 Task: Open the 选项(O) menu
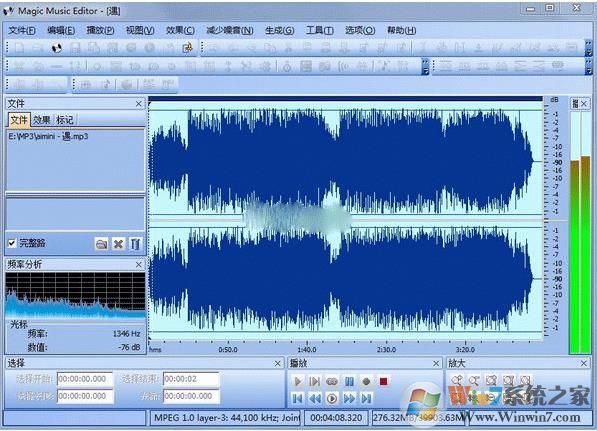(x=360, y=30)
